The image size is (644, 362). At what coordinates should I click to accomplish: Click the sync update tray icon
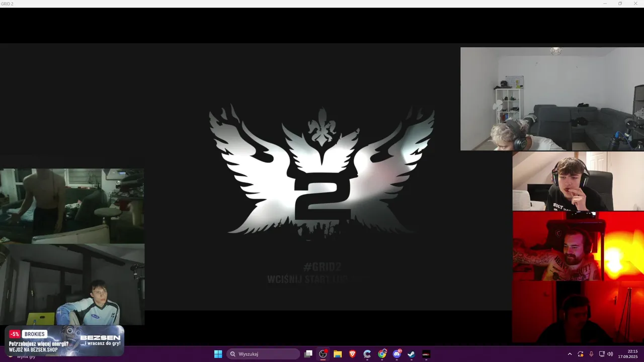click(x=581, y=354)
